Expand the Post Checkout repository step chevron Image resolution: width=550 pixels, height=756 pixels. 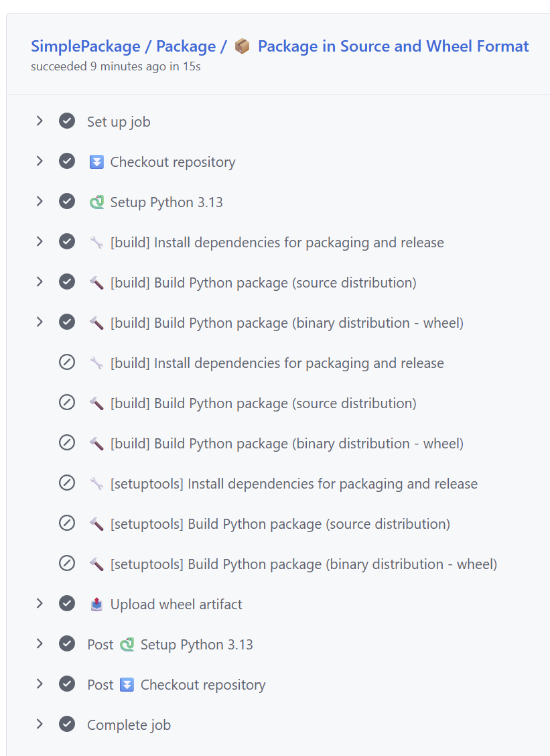click(40, 684)
